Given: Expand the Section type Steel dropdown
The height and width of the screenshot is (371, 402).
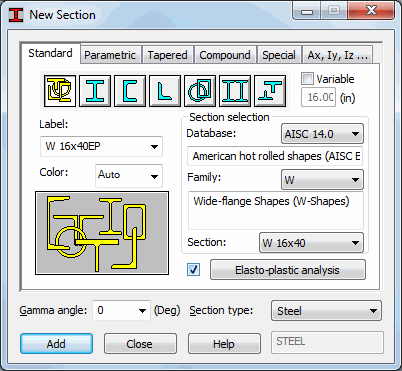Looking at the screenshot, I should [326, 311].
